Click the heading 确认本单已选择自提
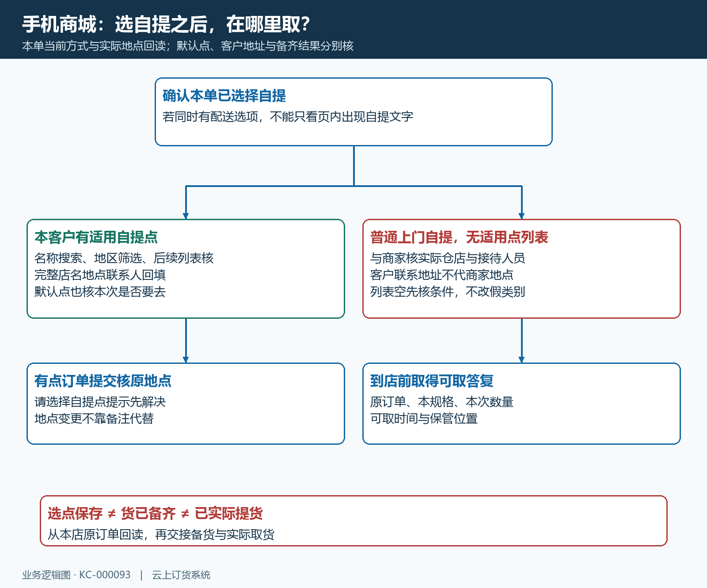This screenshot has height=588, width=707. 224,95
